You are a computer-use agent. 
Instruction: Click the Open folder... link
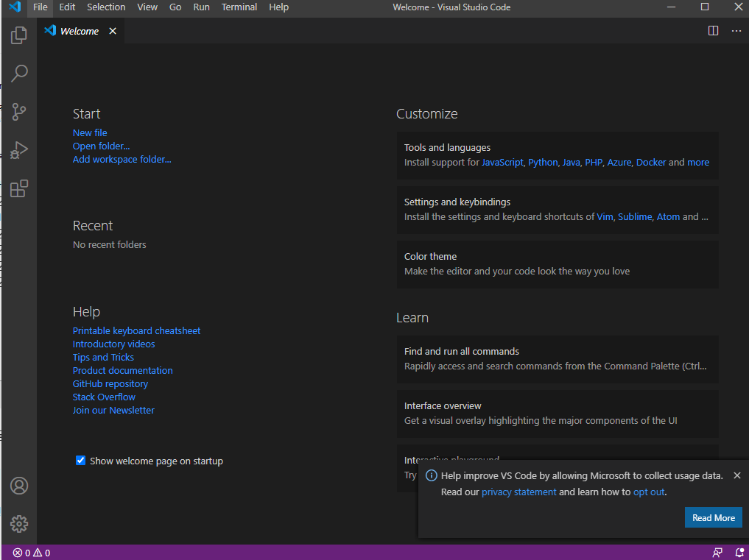[x=102, y=146]
